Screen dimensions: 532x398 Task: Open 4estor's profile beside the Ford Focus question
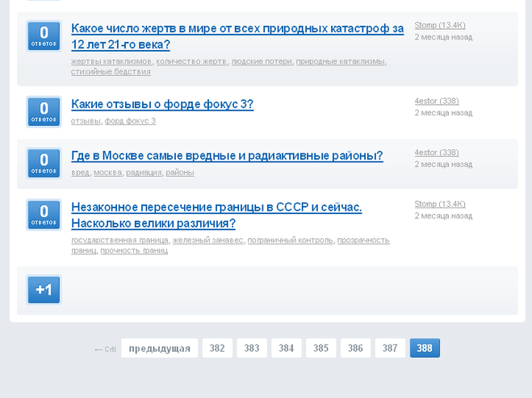436,101
